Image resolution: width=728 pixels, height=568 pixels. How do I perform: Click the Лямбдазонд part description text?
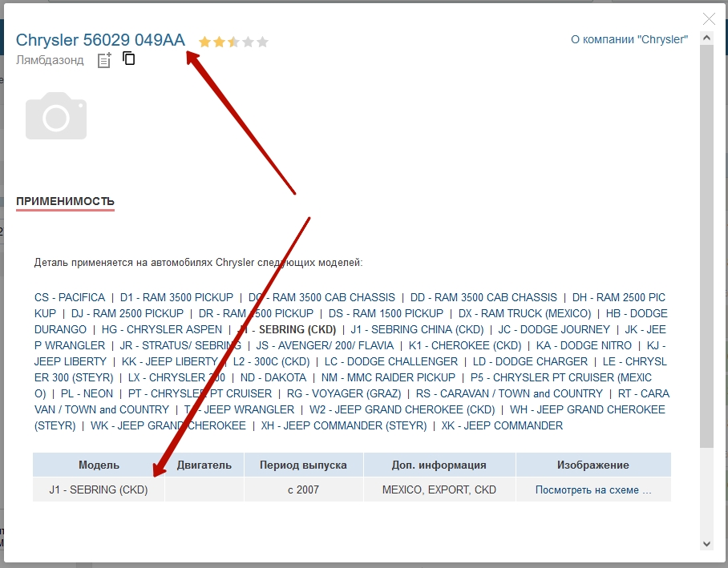(50, 60)
